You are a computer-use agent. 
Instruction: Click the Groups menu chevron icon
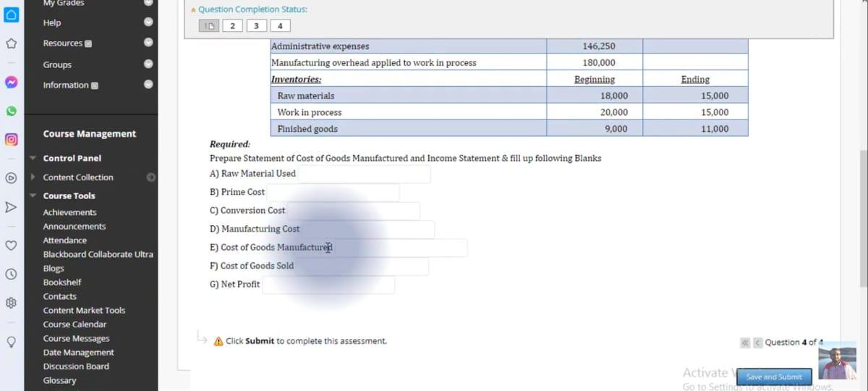148,64
